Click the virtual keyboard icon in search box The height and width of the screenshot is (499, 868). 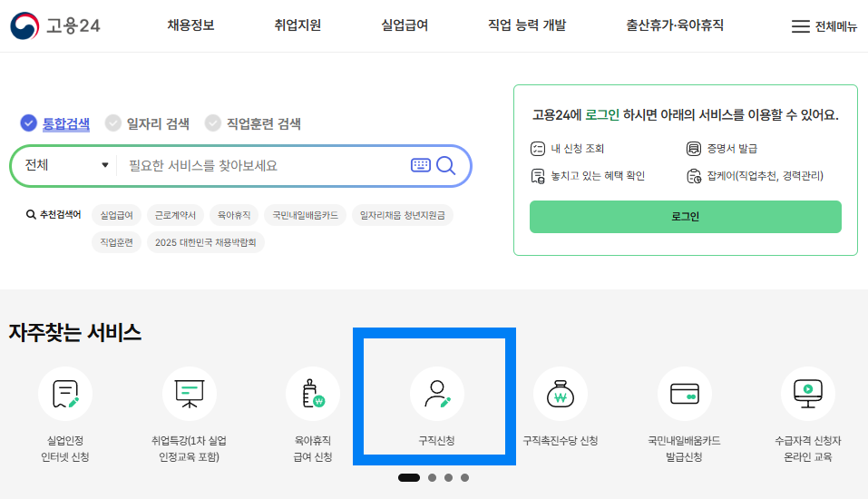421,165
